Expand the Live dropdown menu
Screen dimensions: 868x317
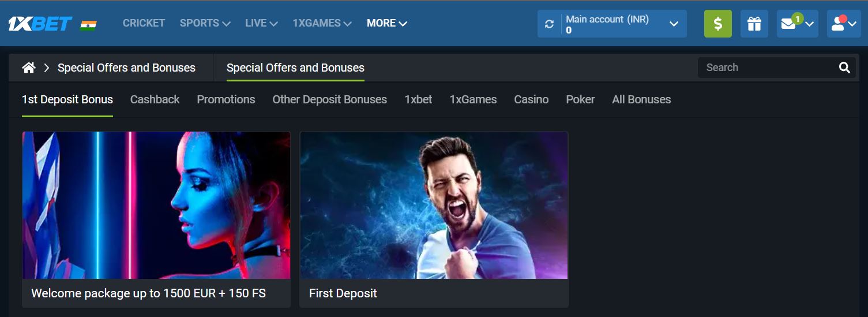(x=261, y=23)
